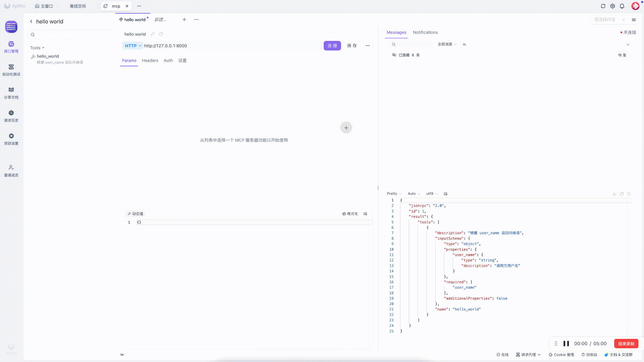This screenshot has width=644, height=362.
Task: Search inside response body via magnifier icon
Action: (x=629, y=194)
